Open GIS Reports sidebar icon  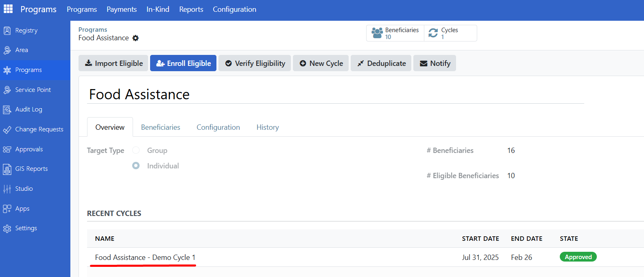(7, 169)
